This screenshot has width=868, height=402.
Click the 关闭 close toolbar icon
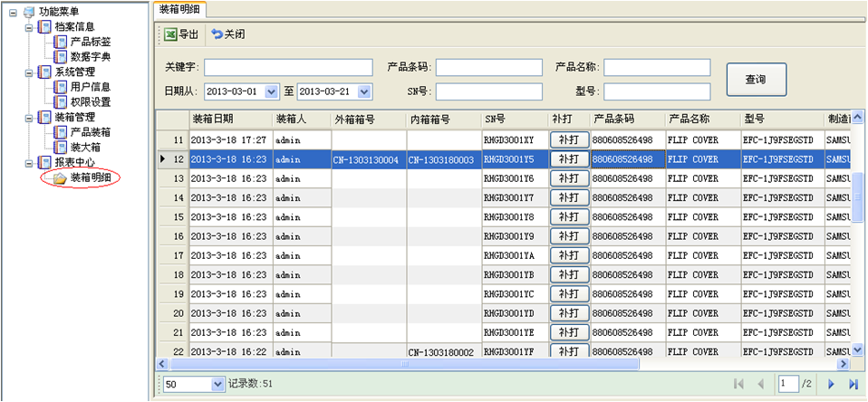point(217,34)
